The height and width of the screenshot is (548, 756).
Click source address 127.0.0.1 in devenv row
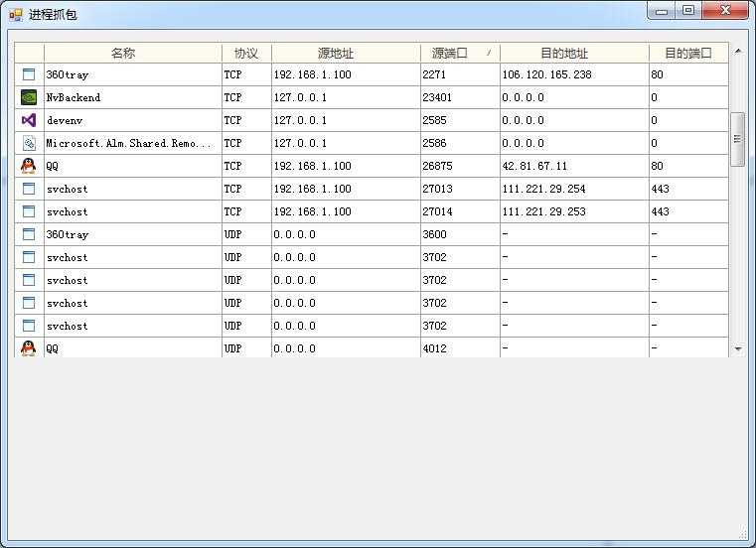(300, 120)
